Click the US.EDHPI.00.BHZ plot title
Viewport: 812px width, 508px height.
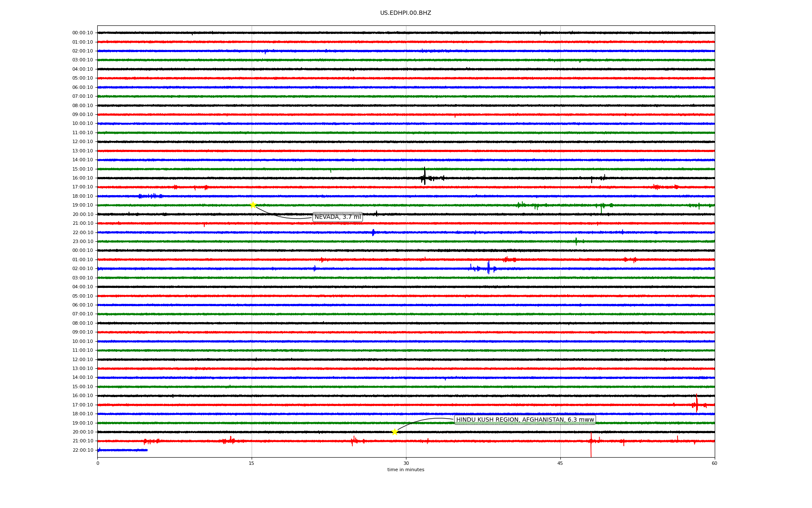click(405, 13)
